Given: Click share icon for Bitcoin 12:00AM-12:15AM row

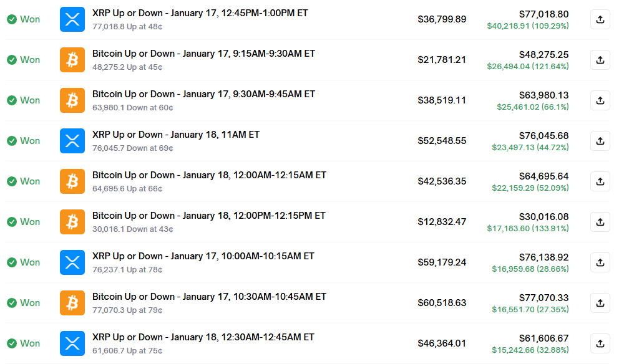Looking at the screenshot, I should [x=600, y=181].
